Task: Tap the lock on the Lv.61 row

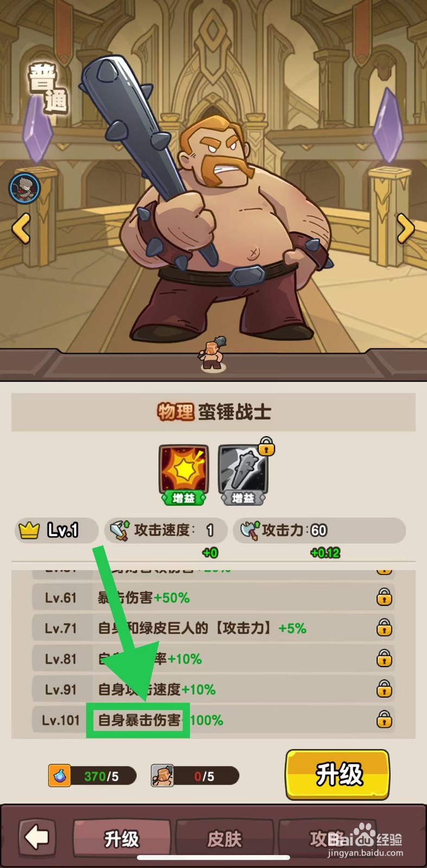Action: pyautogui.click(x=384, y=597)
